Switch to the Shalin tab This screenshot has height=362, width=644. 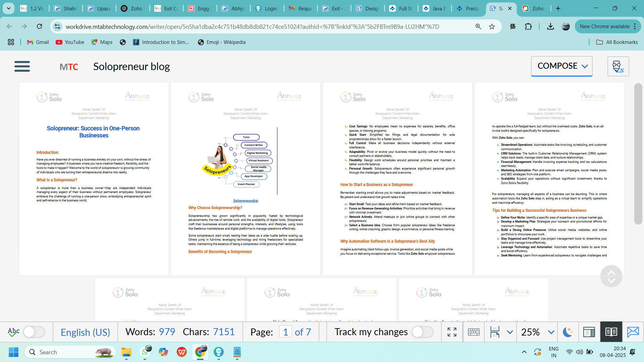66,8
